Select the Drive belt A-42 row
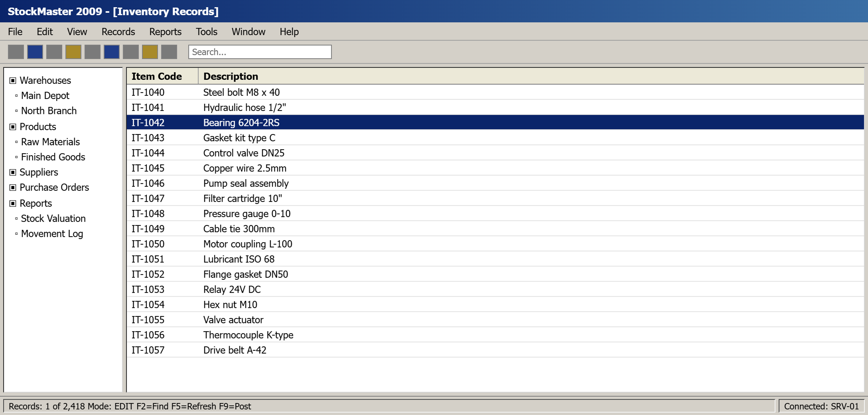 click(x=495, y=350)
